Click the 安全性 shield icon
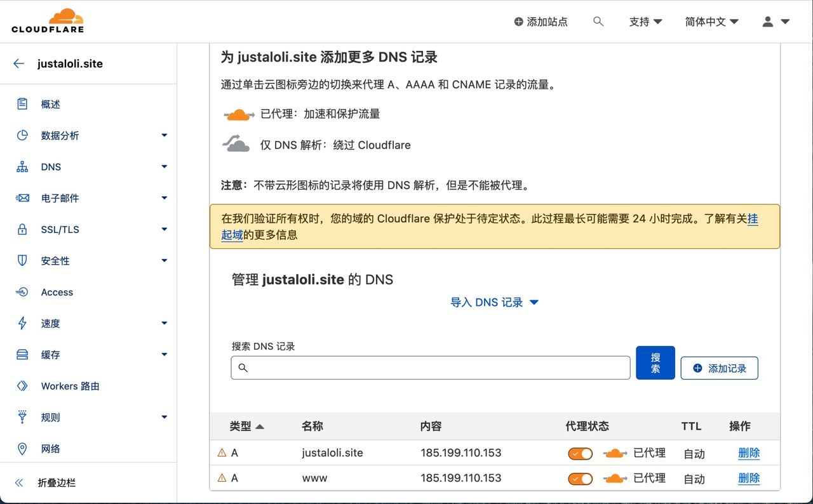 (x=22, y=260)
